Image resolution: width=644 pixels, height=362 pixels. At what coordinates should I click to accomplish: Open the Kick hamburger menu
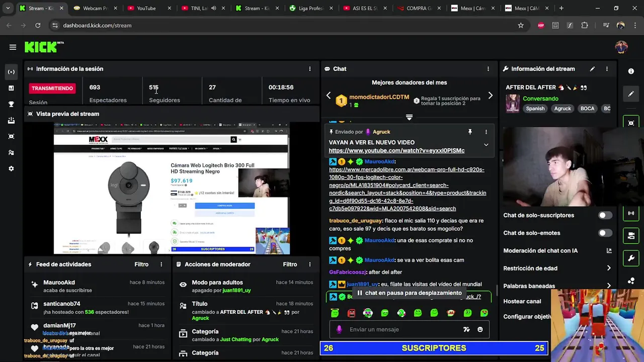coord(13,47)
